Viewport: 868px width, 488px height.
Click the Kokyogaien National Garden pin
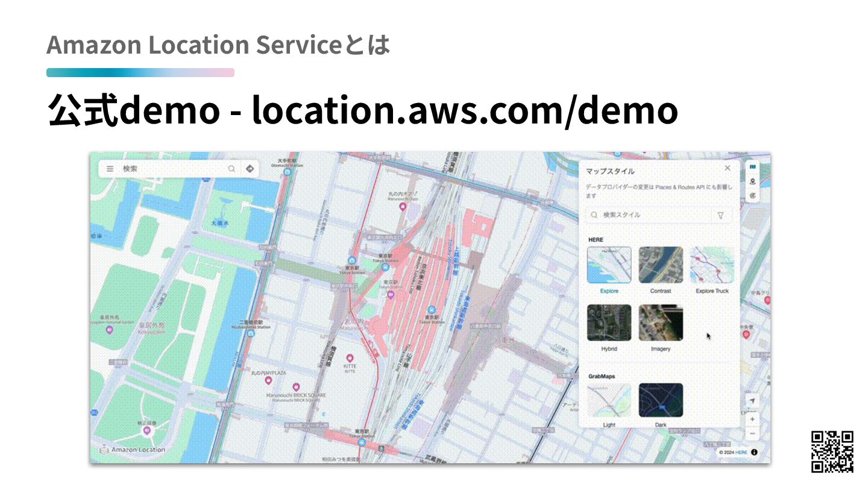click(109, 330)
